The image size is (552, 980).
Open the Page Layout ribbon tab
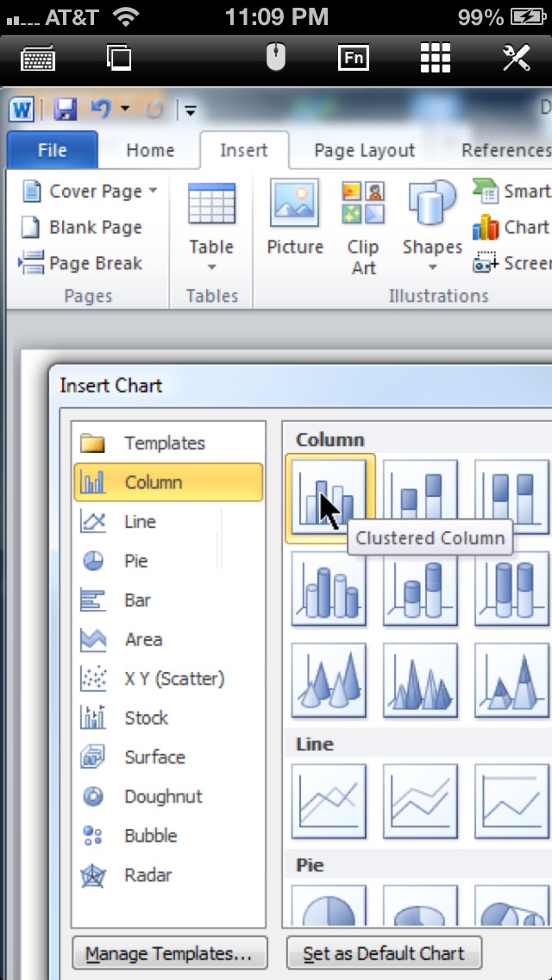coord(365,150)
